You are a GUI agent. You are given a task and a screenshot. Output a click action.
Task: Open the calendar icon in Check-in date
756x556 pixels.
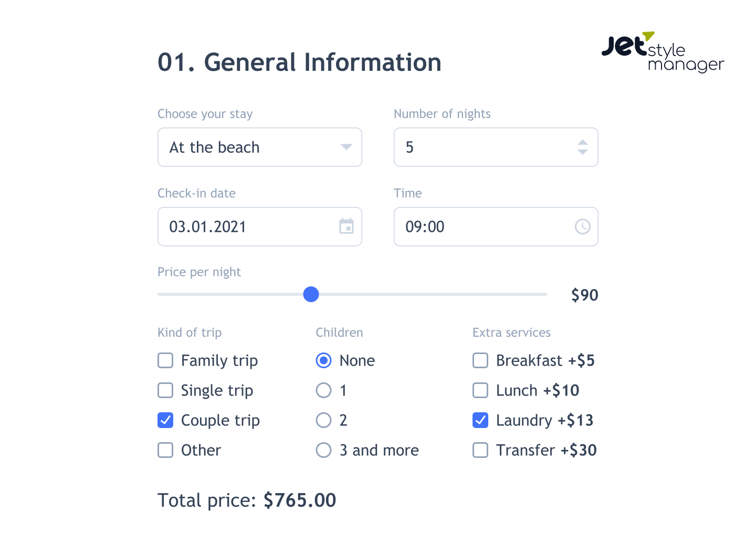point(346,226)
